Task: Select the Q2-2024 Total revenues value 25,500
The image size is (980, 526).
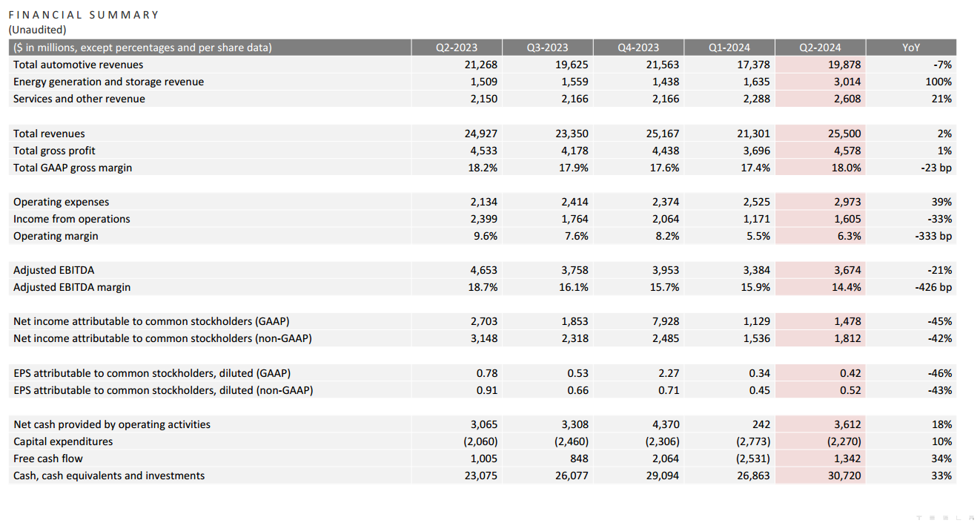Action: 844,134
